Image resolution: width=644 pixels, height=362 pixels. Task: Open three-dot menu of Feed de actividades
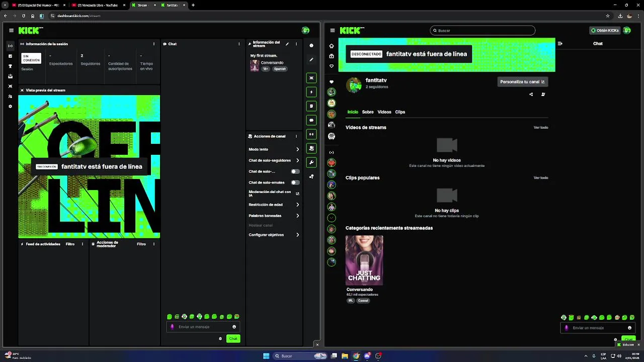click(x=83, y=244)
